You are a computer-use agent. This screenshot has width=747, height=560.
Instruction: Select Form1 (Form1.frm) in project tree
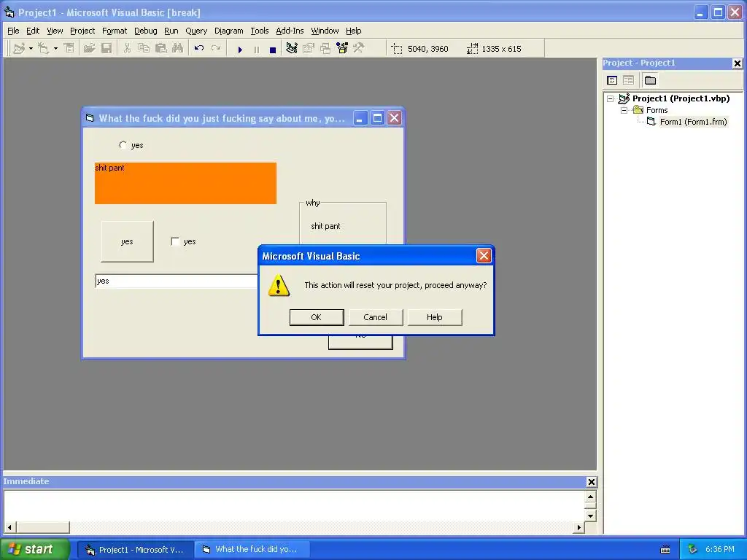point(693,122)
